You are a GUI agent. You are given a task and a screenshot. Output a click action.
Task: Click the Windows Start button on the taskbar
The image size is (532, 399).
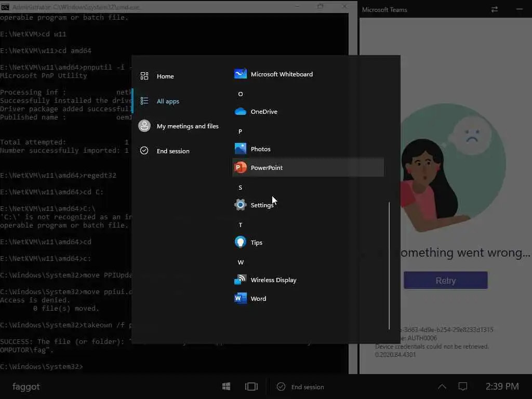[227, 387]
